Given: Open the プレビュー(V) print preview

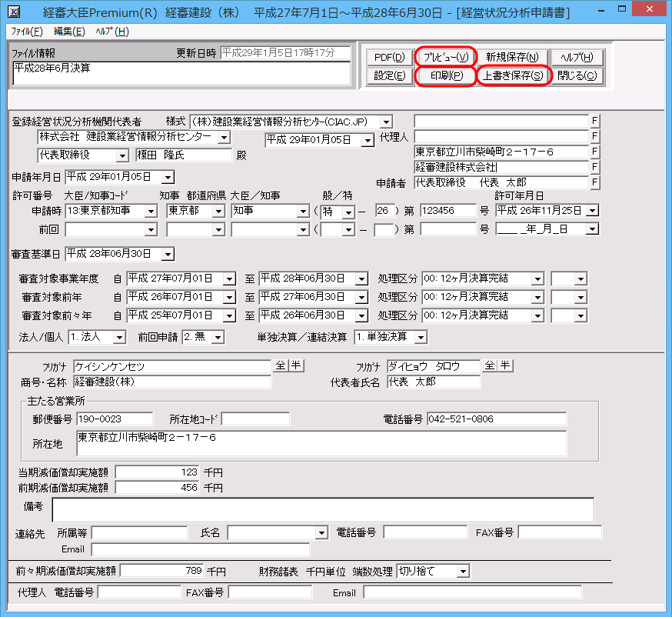Looking at the screenshot, I should (445, 57).
